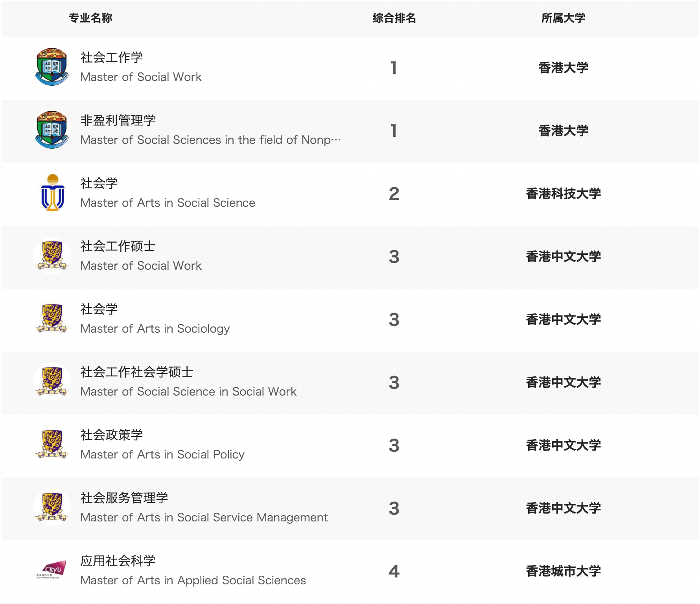
Task: Click the 综合排名 column header
Action: coord(394,18)
